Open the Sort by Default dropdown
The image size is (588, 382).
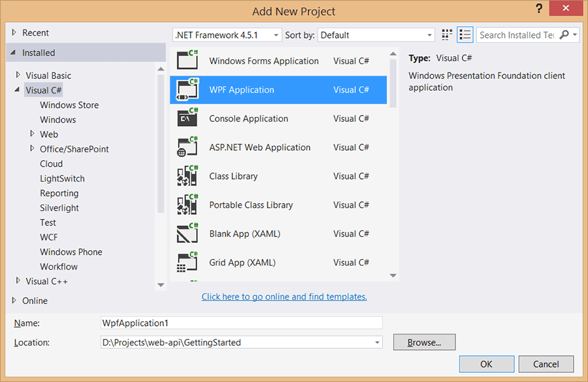pos(376,35)
